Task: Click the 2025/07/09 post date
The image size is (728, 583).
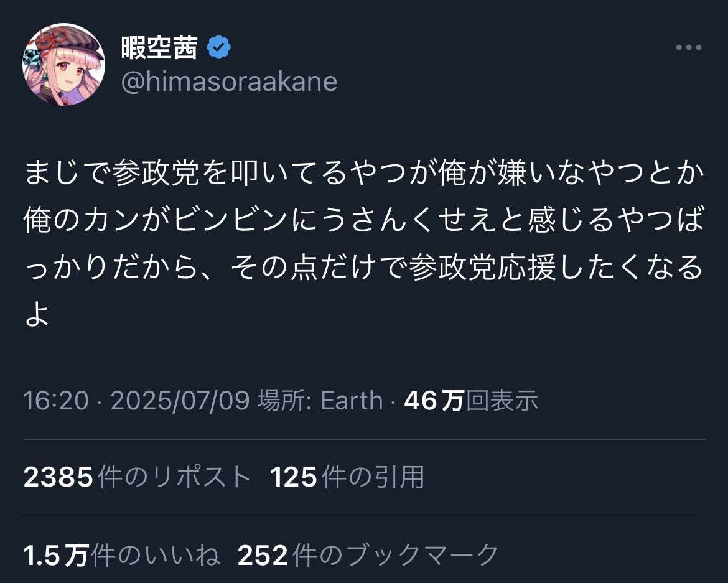Action: (x=180, y=400)
